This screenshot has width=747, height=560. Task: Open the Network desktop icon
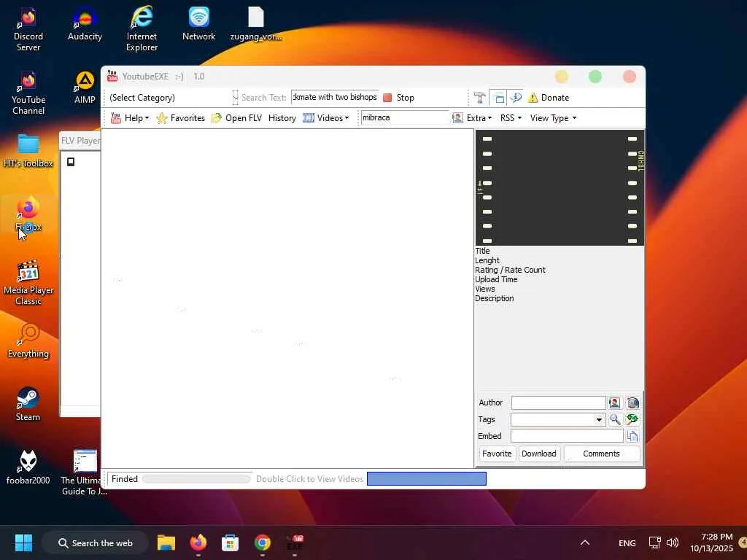click(x=198, y=25)
